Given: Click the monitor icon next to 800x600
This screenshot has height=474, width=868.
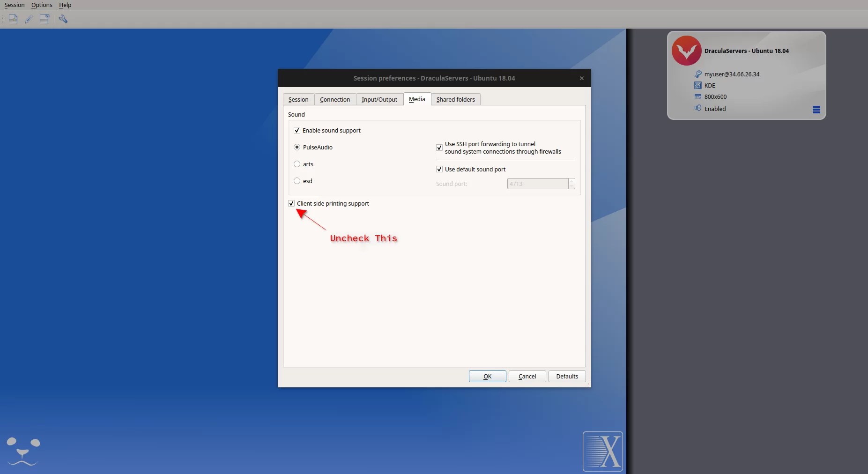Looking at the screenshot, I should [x=697, y=96].
